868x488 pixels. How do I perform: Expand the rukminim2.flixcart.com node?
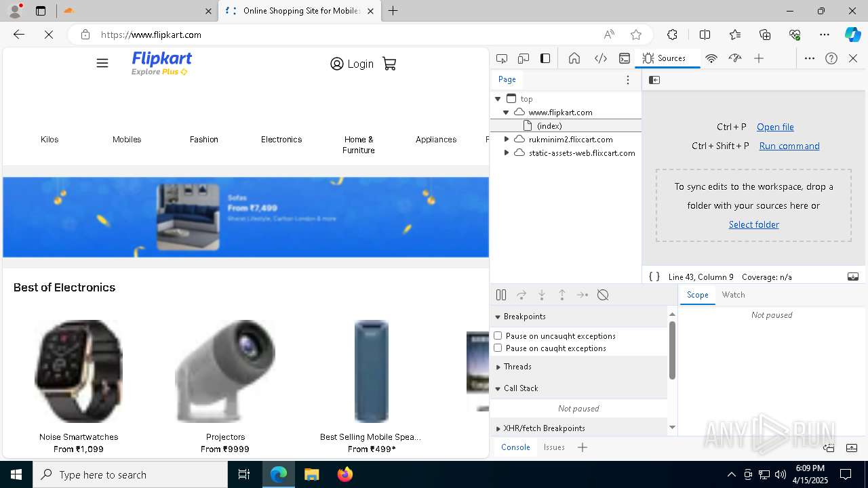coord(506,140)
